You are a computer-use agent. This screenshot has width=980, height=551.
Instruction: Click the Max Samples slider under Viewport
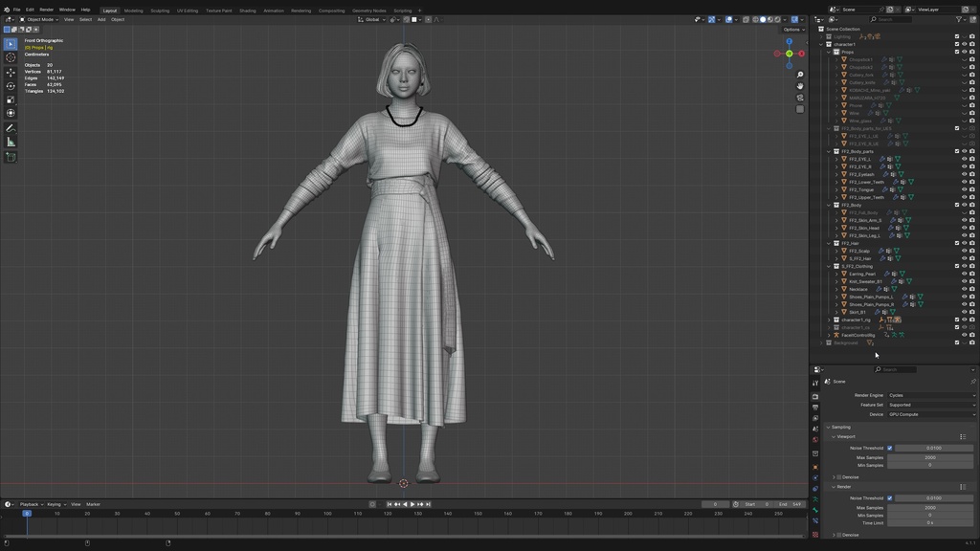tap(928, 457)
